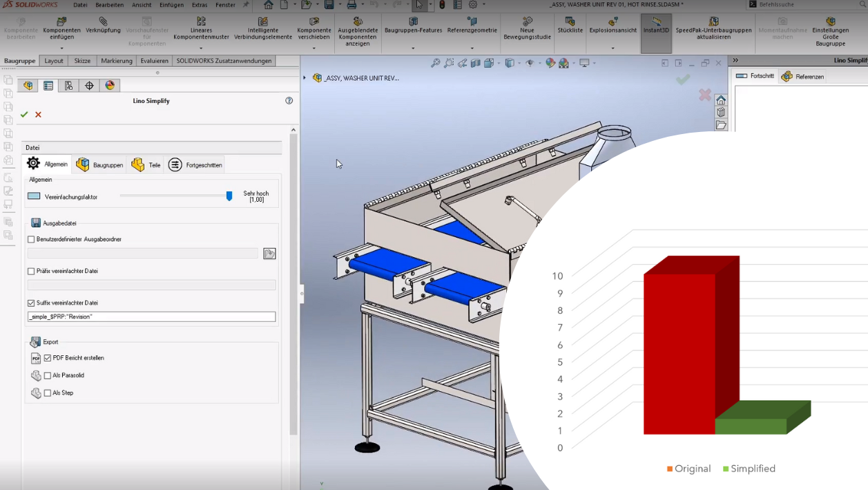Click the browse output folder icon
This screenshot has height=490, width=868.
point(269,254)
